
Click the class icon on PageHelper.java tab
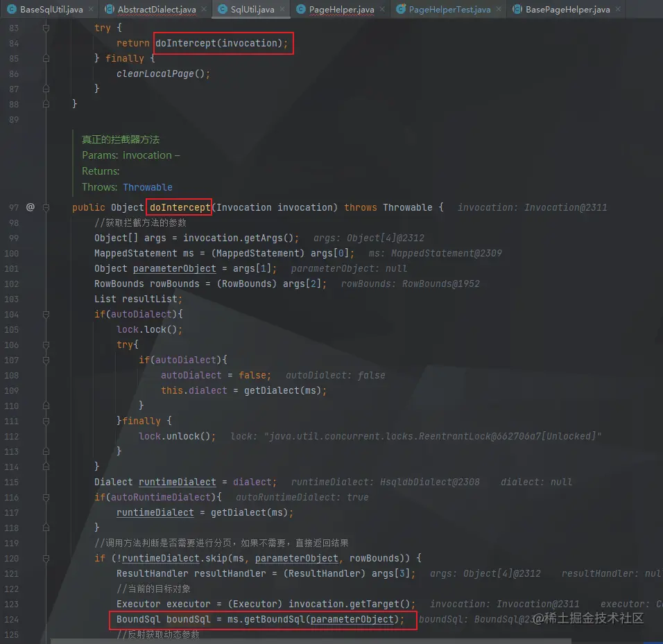[x=300, y=9]
